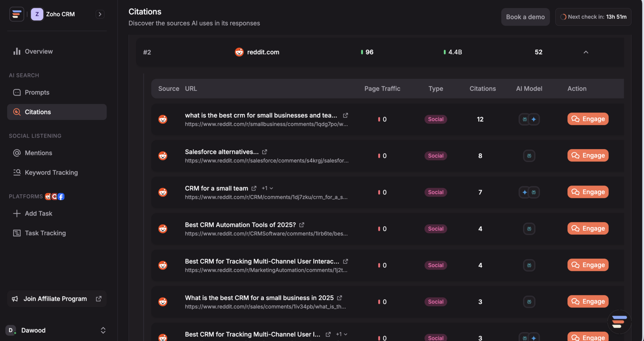644x341 pixels.
Task: Open external link for Salesforce alternatives post
Action: [264, 152]
